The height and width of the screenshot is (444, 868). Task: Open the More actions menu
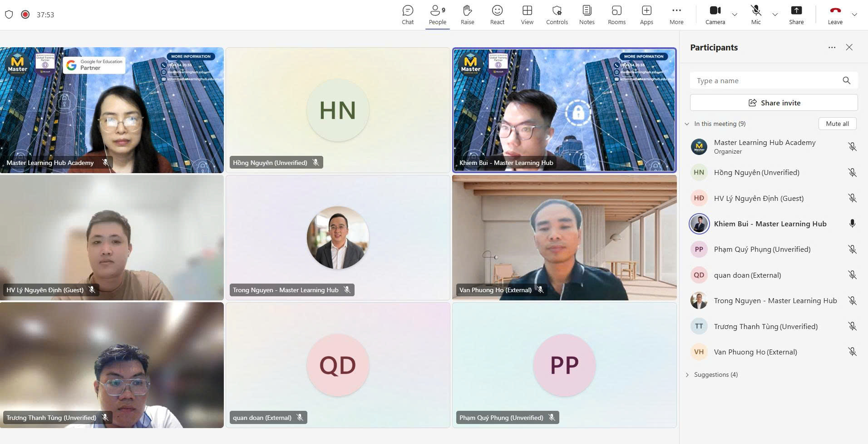(x=676, y=15)
